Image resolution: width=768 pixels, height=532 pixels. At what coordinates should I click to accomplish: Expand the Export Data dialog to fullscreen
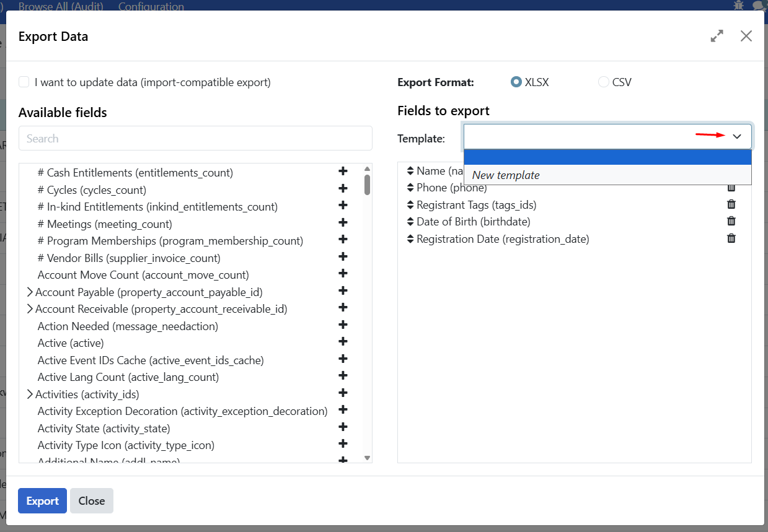pyautogui.click(x=717, y=36)
